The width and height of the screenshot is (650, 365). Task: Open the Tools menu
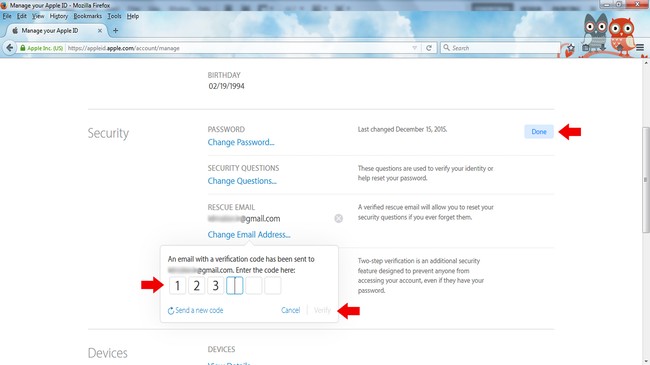114,16
